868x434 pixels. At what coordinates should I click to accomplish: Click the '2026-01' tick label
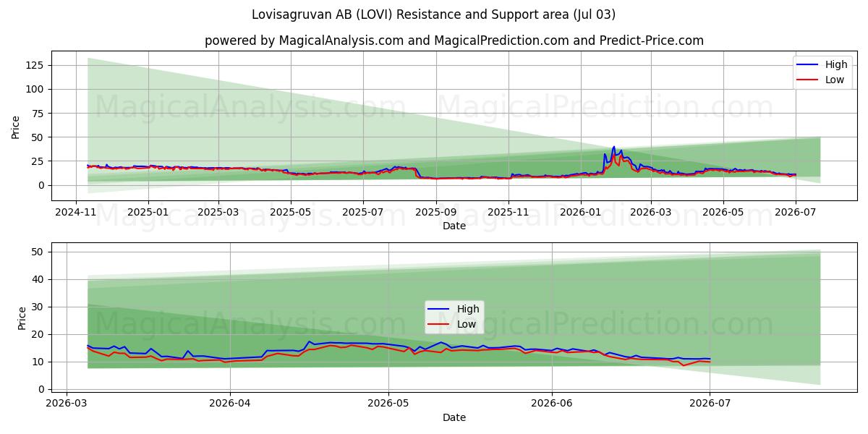click(580, 213)
